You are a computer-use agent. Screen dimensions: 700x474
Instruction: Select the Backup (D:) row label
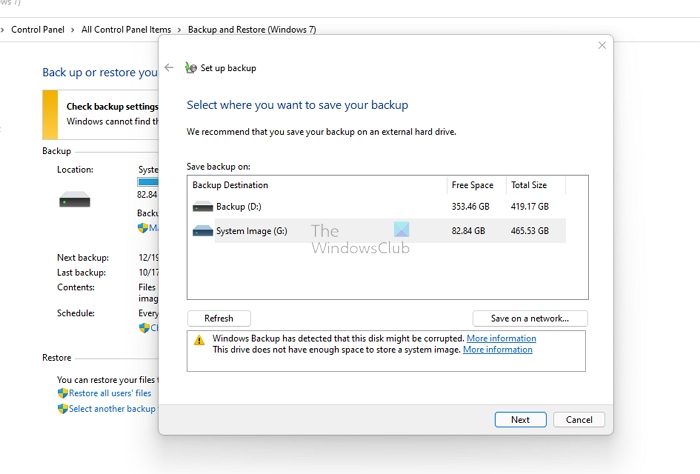tap(239, 207)
